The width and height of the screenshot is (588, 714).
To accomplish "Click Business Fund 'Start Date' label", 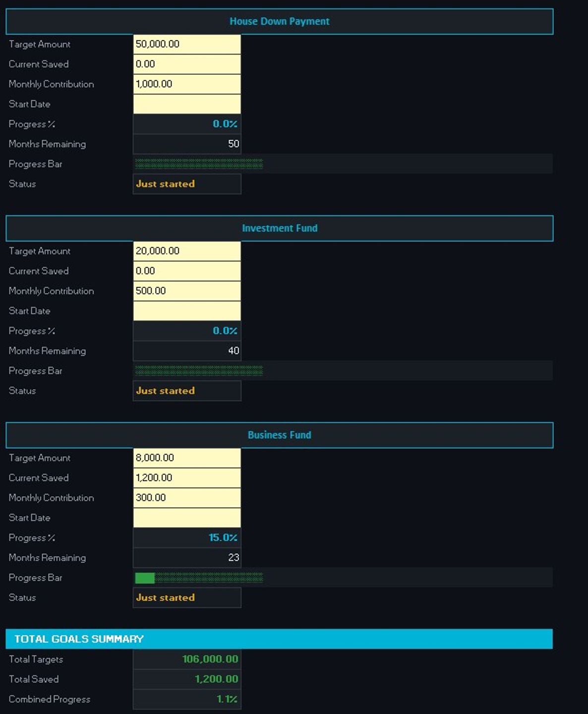I will click(x=30, y=518).
